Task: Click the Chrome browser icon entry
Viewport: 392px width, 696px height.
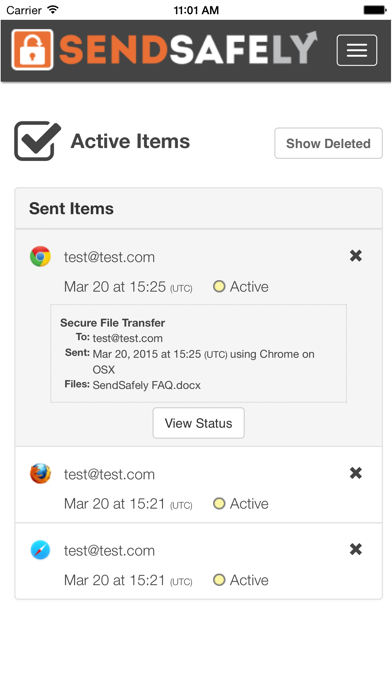Action: click(40, 257)
